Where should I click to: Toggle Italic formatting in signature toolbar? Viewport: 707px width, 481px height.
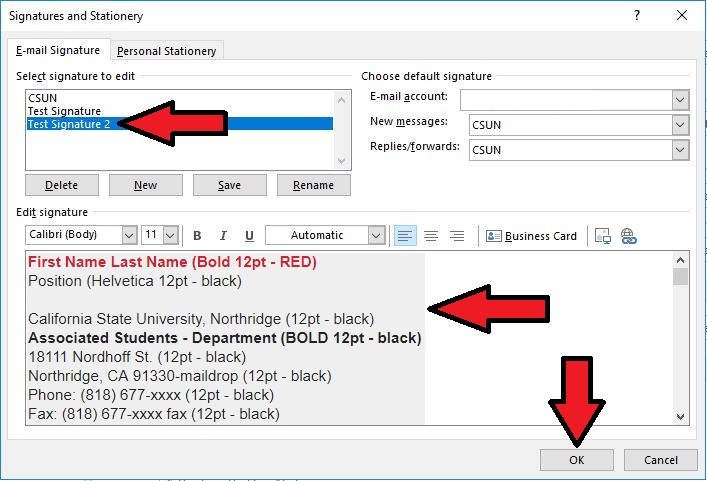coord(223,236)
